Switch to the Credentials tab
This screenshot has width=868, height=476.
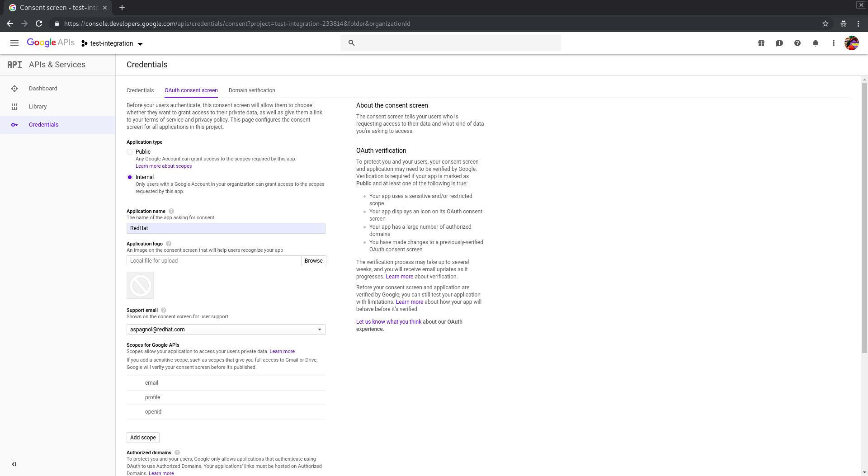pos(140,90)
